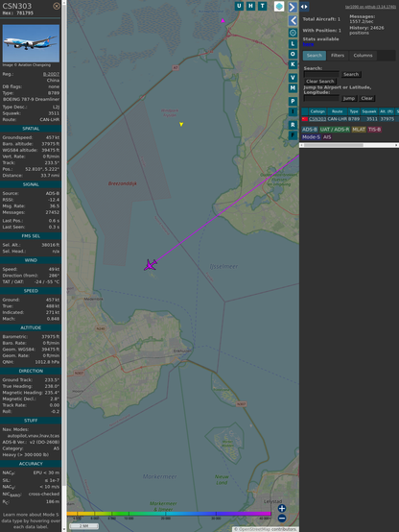Toggle the P map option
399x532 pixels.
pos(293,101)
